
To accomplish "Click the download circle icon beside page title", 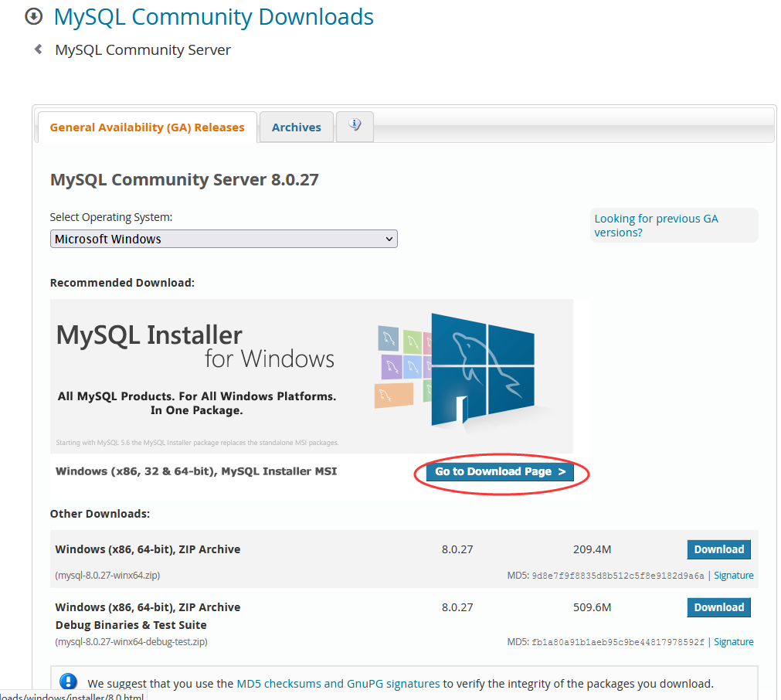I will [34, 16].
